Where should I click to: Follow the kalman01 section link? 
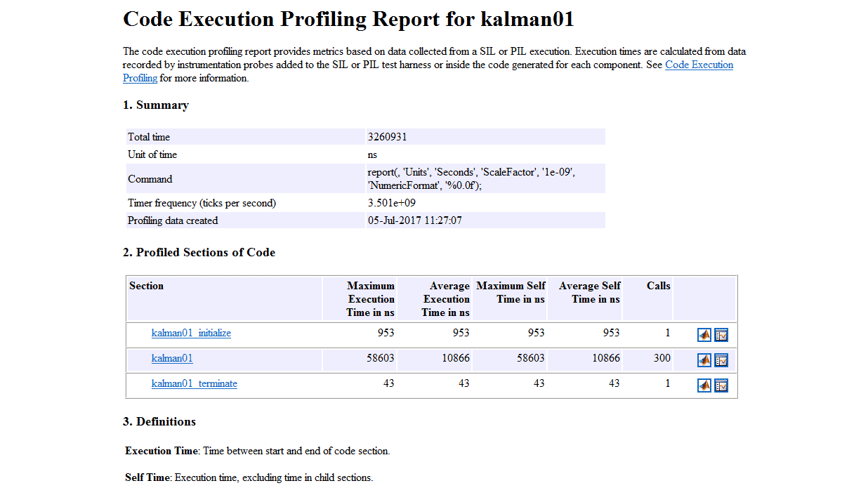[x=172, y=358]
